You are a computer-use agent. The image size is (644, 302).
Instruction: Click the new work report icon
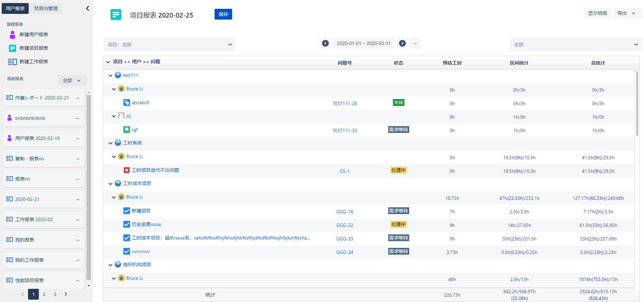coord(13,62)
